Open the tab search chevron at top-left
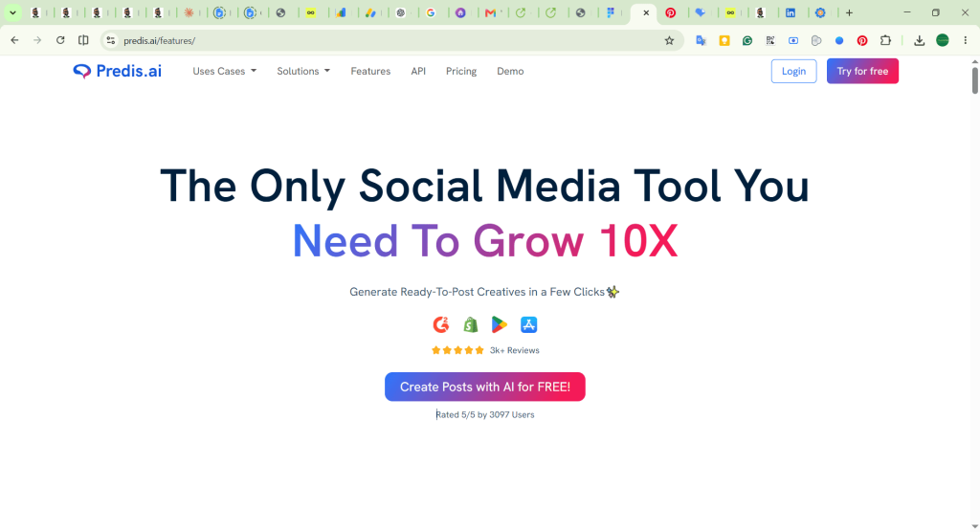This screenshot has width=980, height=532. pyautogui.click(x=12, y=12)
